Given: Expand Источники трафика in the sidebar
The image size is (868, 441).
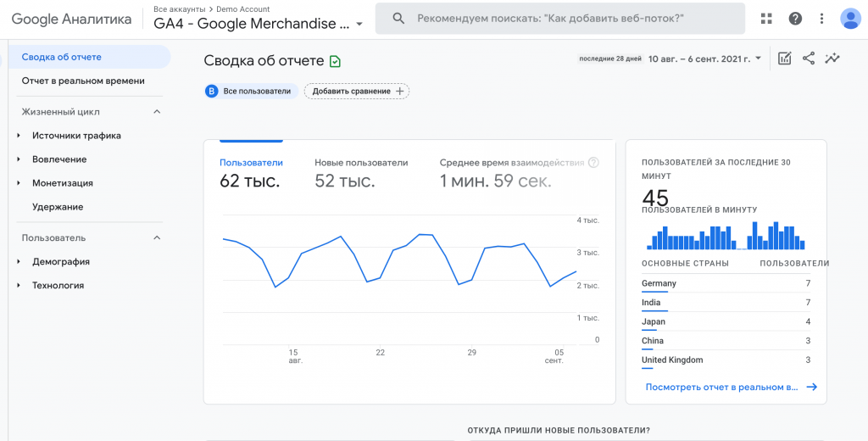Looking at the screenshot, I should click(76, 136).
